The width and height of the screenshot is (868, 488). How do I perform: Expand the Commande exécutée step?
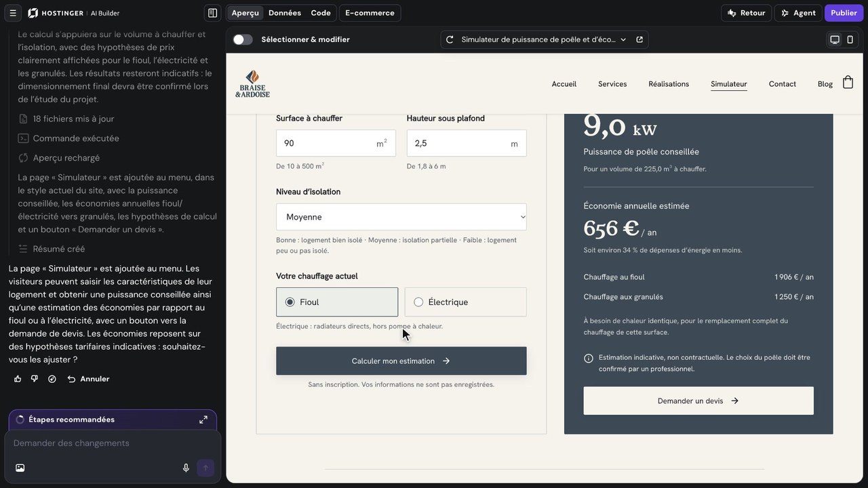click(68, 138)
